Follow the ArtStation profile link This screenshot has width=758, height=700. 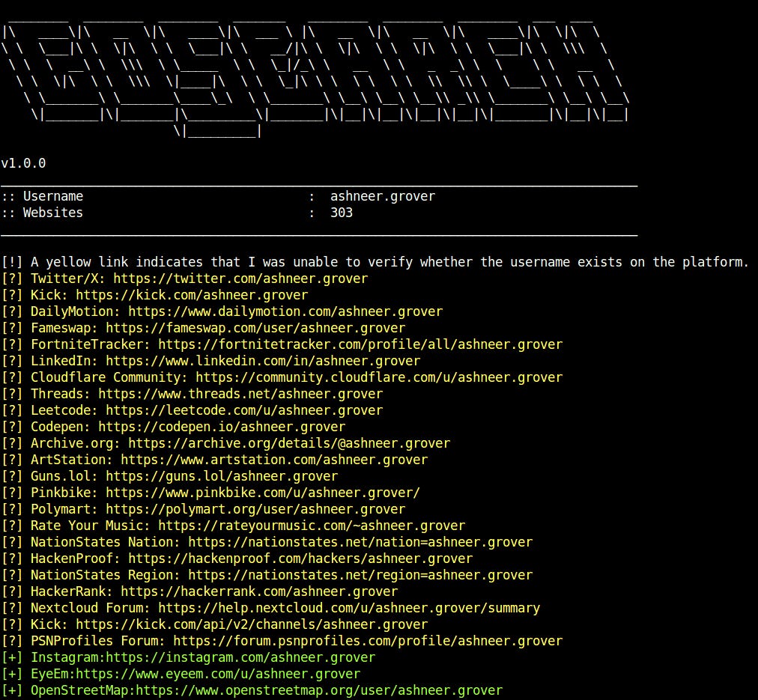tap(275, 460)
